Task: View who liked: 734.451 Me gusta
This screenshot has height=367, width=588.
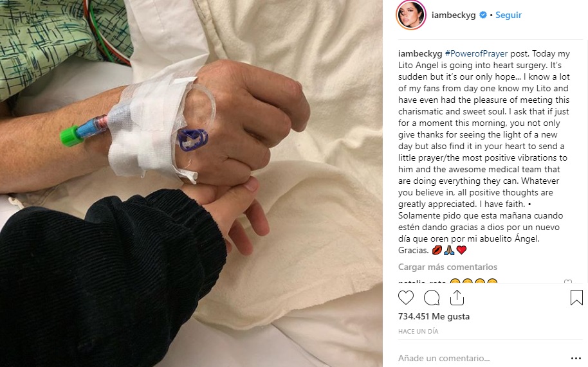Action: pos(434,316)
